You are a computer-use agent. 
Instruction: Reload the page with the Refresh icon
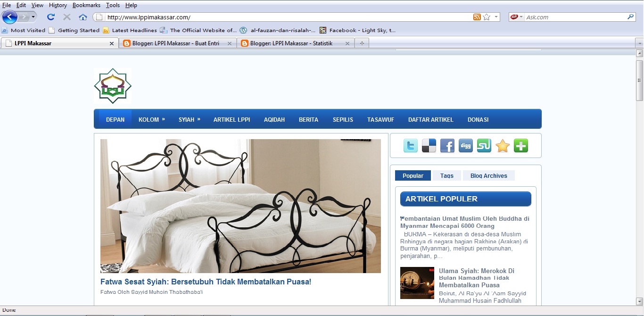tap(51, 17)
